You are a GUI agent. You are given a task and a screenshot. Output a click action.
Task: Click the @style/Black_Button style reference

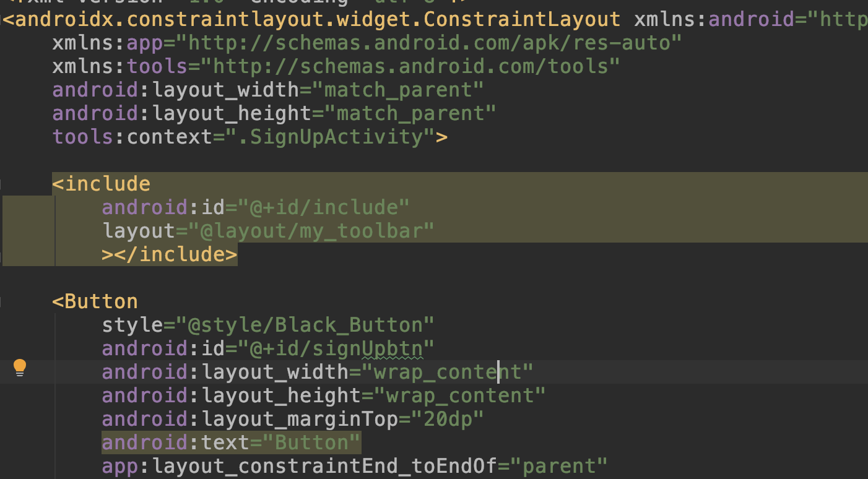pyautogui.click(x=305, y=325)
